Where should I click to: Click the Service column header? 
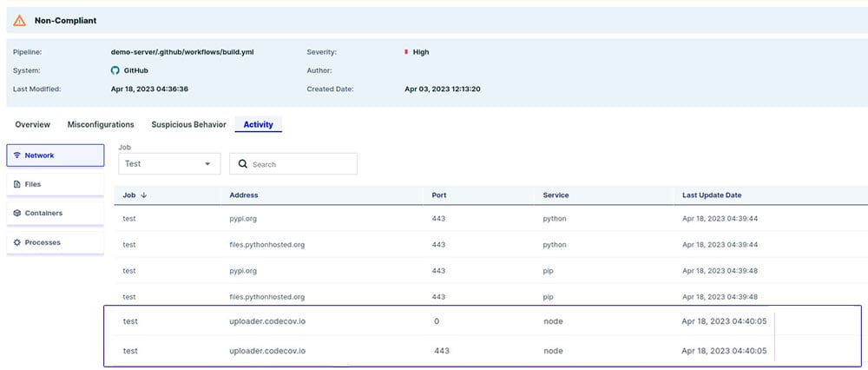[556, 195]
